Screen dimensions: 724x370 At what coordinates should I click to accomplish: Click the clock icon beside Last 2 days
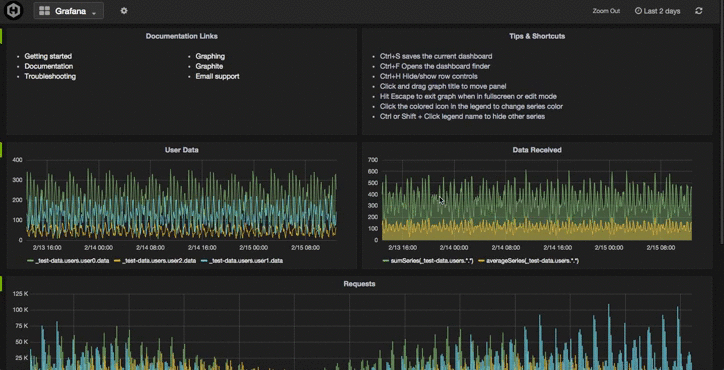[638, 11]
